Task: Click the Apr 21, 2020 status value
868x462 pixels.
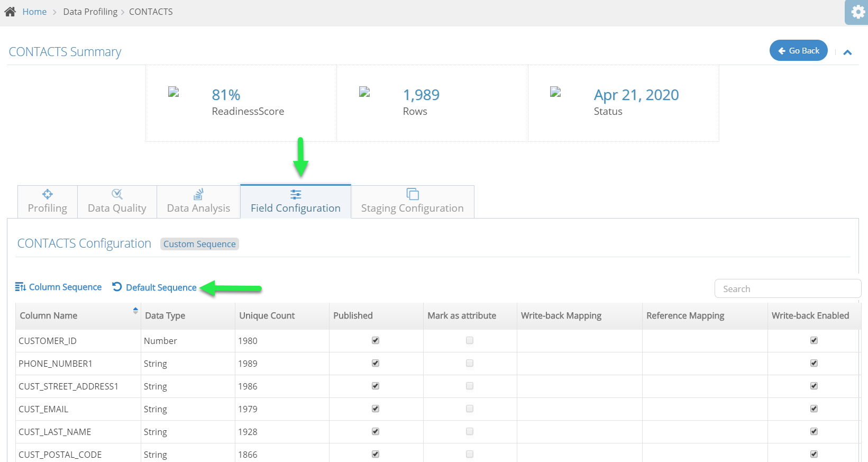Action: [636, 95]
